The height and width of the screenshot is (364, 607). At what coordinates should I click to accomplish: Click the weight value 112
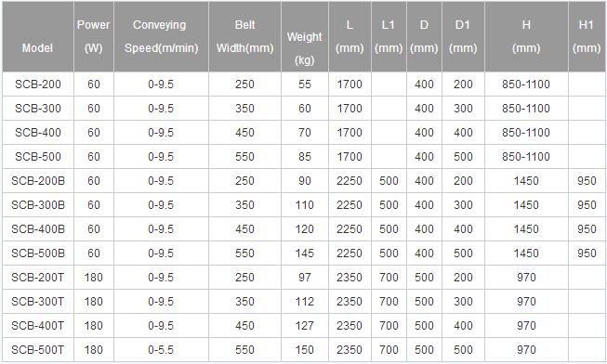tap(305, 302)
